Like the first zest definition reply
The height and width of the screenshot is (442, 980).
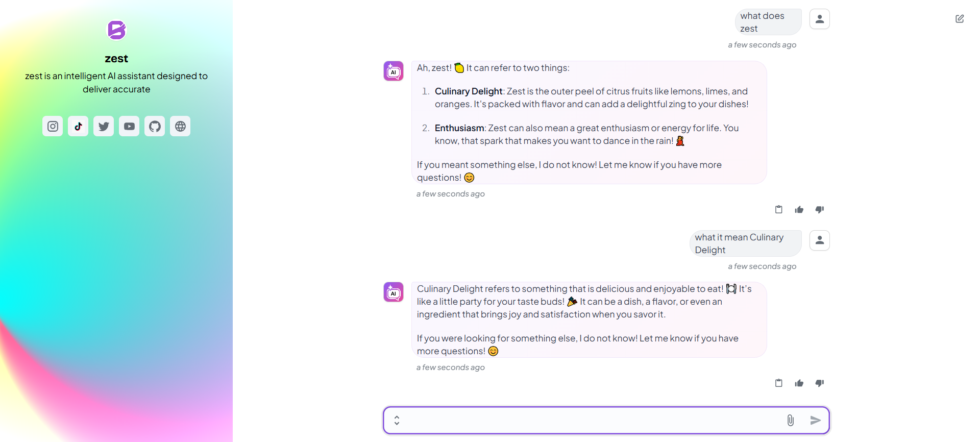(799, 209)
